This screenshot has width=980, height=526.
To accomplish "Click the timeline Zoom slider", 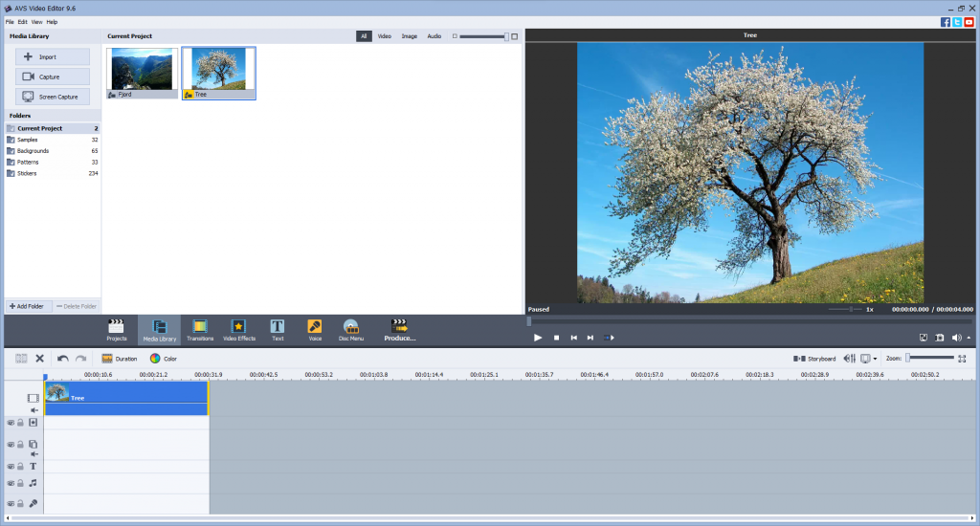I will coord(928,358).
